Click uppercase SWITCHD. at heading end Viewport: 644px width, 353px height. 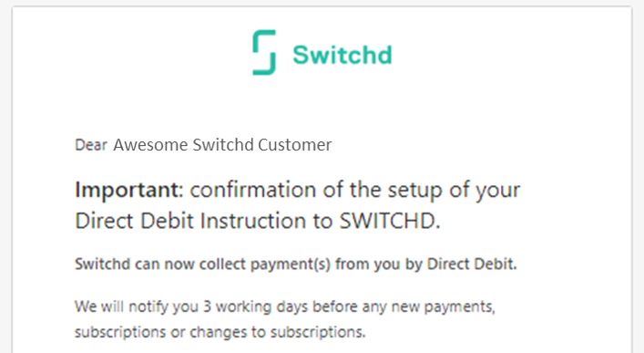point(390,221)
